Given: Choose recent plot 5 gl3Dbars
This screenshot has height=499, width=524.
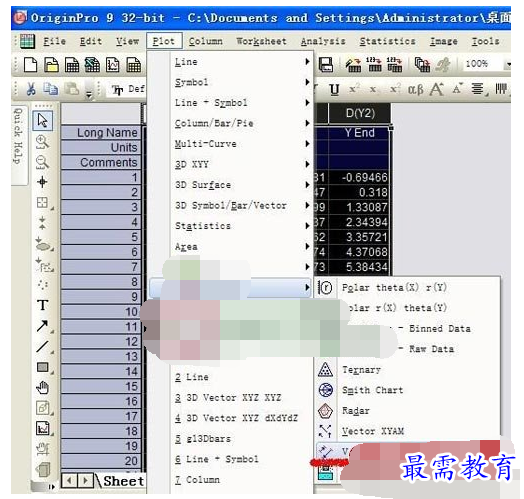Looking at the screenshot, I should pos(231,439).
